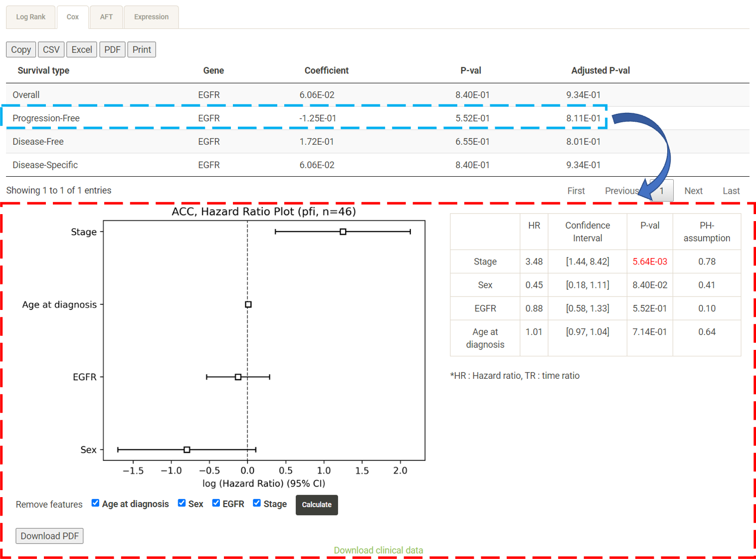
Task: Select the Disease-Free survival row
Action: point(38,142)
